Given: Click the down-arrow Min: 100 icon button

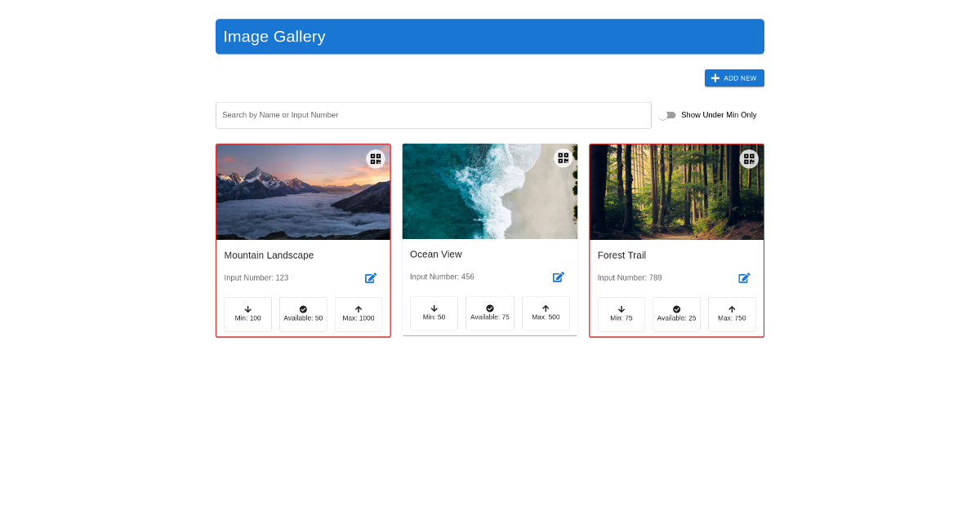Looking at the screenshot, I should click(x=247, y=313).
